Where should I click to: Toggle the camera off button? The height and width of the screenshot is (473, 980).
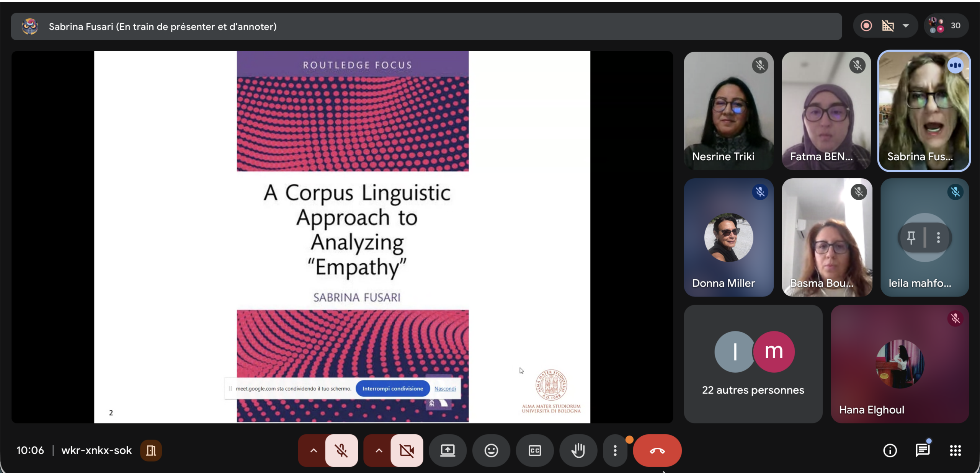(x=407, y=450)
